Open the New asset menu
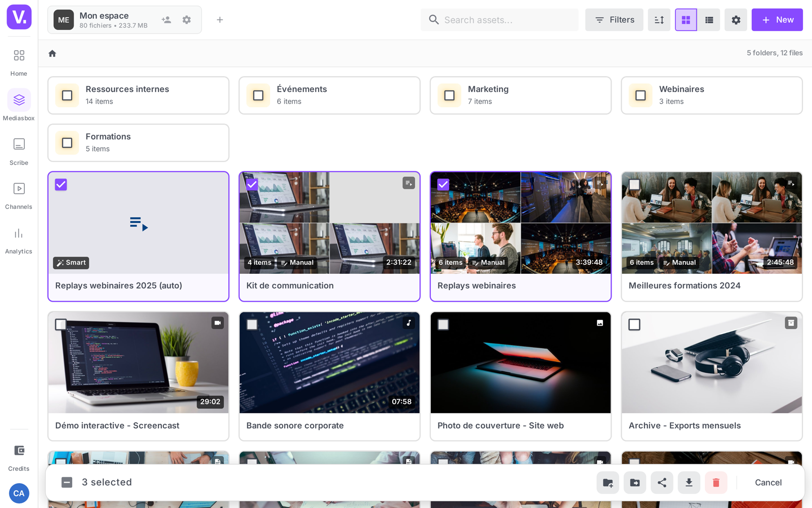 [777, 20]
